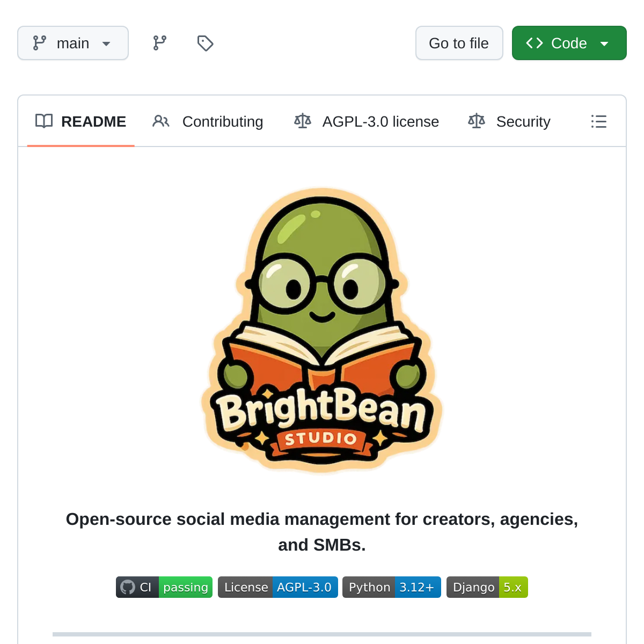Screen dimensions: 644x644
Task: Click the people icon beside Contributing
Action: [x=160, y=121]
